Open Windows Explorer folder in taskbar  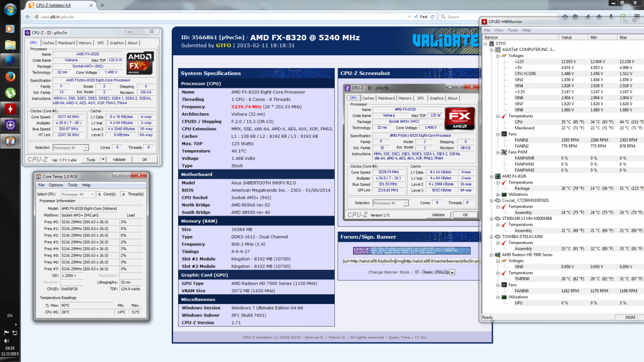click(x=10, y=44)
